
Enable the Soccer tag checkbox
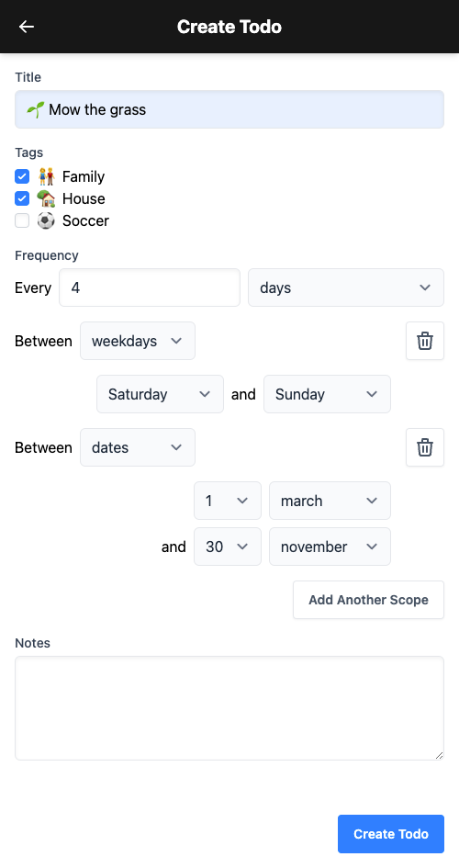tap(21, 220)
